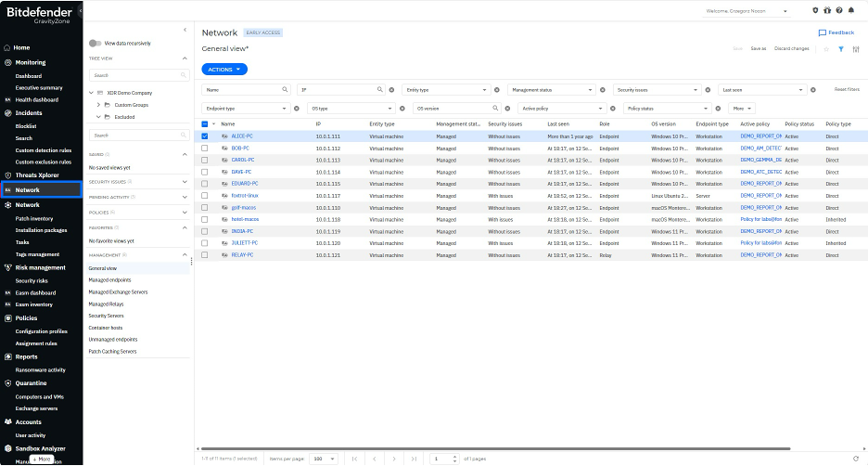Image resolution: width=868 pixels, height=466 pixels.
Task: Click into the Name filter field
Action: (246, 90)
